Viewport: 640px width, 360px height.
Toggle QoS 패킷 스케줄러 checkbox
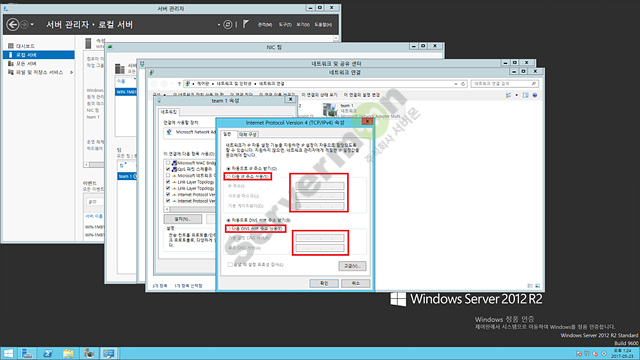(x=168, y=169)
